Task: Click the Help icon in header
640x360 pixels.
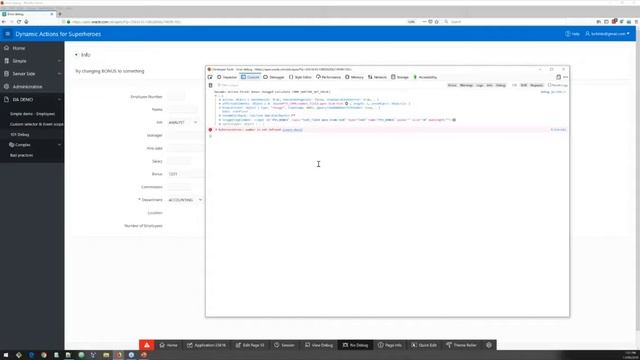Action: [568, 34]
